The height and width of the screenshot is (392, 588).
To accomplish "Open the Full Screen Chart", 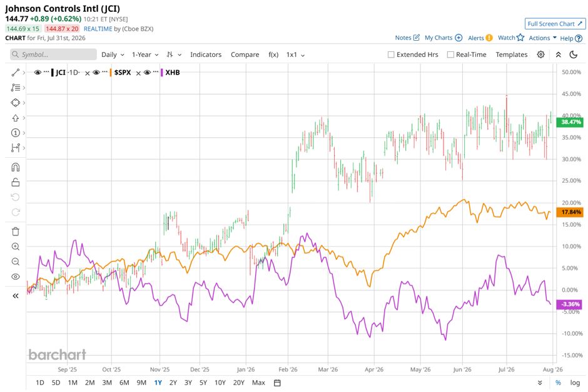I will [x=555, y=24].
